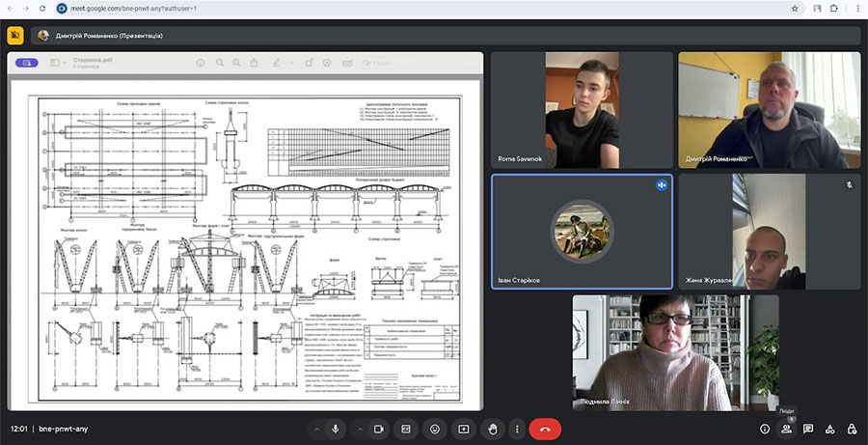Expand audio settings arrow beside microphone
Screen dimensions: 868x445
pyautogui.click(x=316, y=429)
